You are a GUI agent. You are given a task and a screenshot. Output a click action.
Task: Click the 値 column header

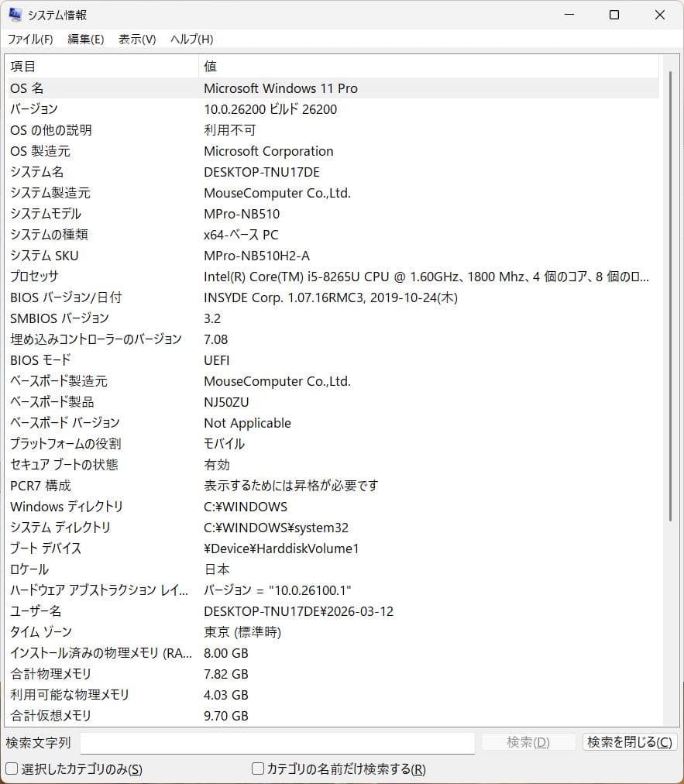(428, 67)
